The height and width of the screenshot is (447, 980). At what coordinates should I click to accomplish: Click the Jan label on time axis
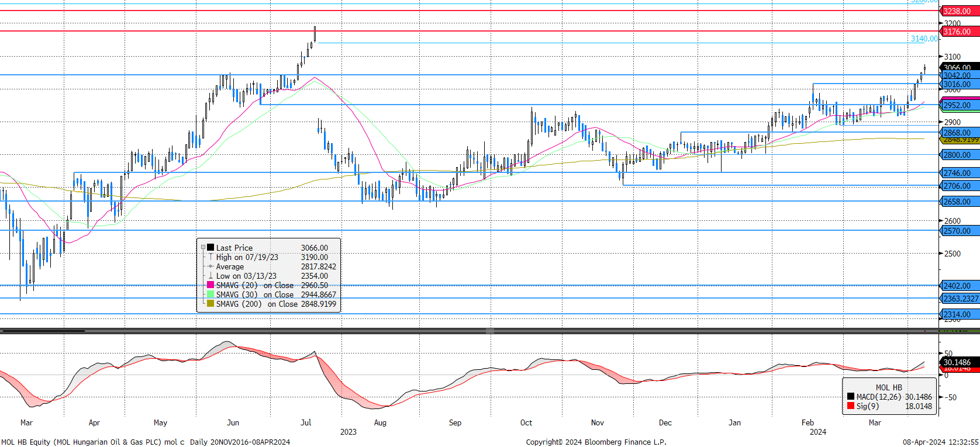(x=735, y=422)
